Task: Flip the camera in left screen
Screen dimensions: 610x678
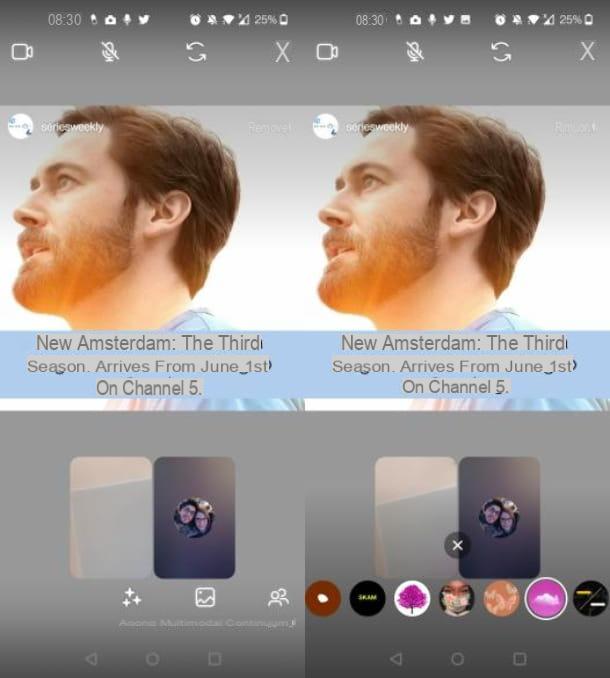Action: point(196,52)
